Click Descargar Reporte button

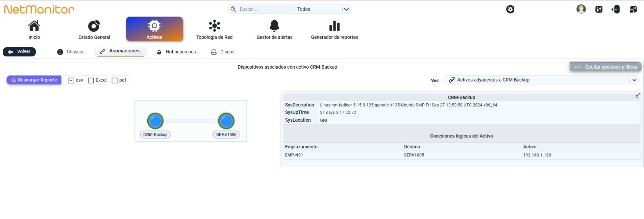click(x=34, y=80)
